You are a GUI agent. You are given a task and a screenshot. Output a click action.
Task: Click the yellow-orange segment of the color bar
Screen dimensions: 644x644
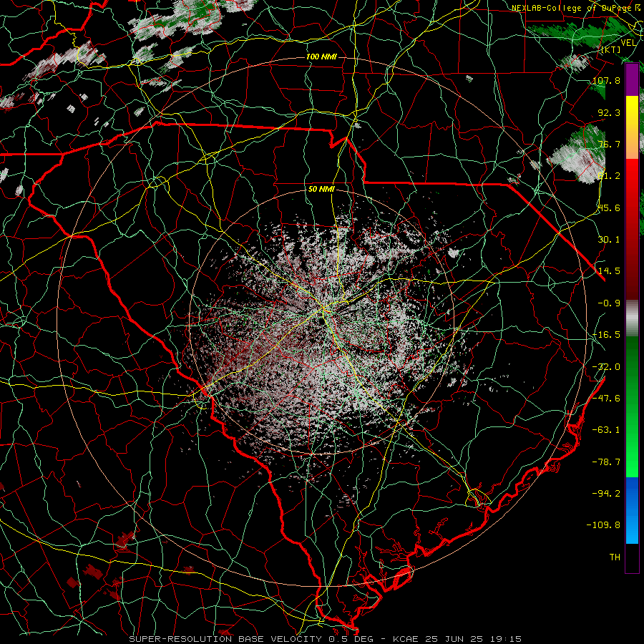(632, 127)
